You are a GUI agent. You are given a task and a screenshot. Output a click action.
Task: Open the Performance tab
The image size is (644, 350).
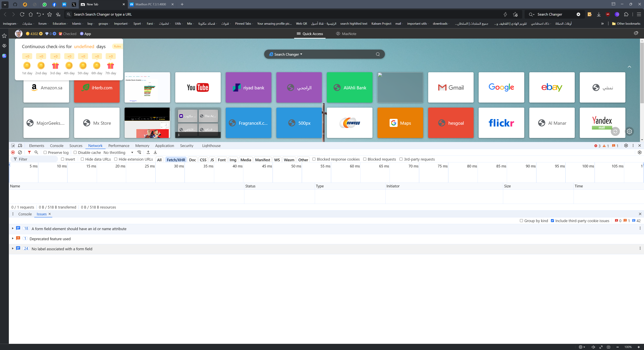(119, 146)
